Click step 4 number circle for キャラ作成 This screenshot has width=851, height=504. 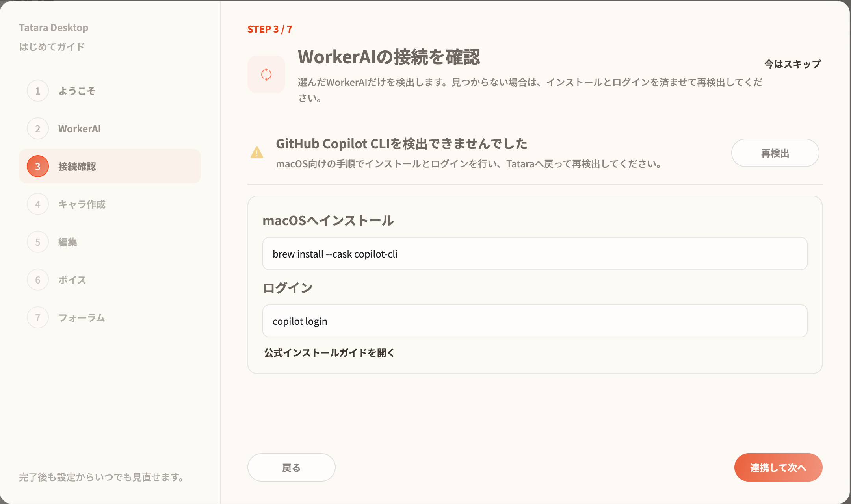(x=38, y=204)
